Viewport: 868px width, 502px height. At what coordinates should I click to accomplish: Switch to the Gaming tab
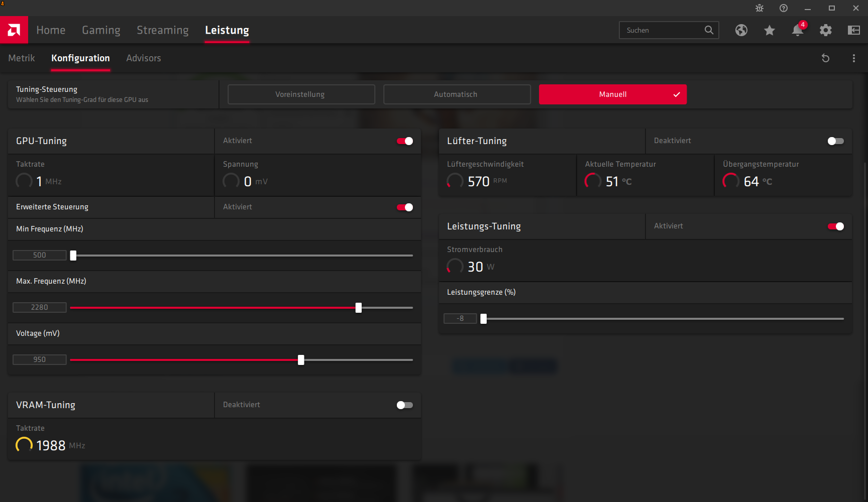coord(101,30)
